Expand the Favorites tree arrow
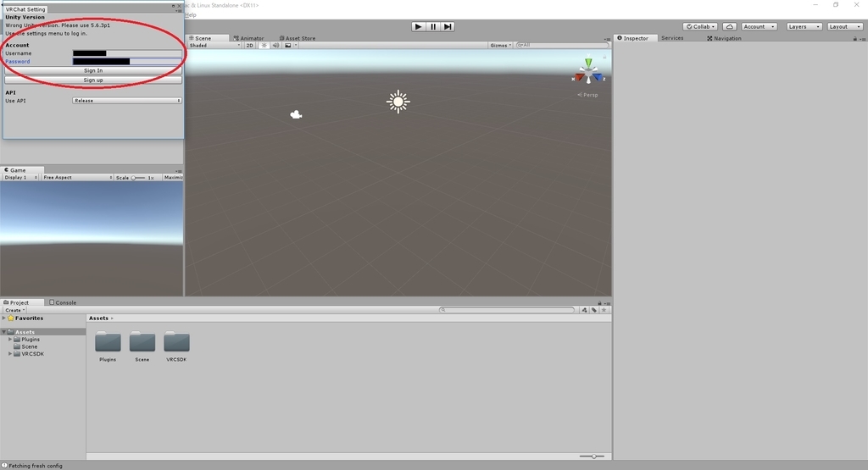The height and width of the screenshot is (470, 868). point(4,318)
